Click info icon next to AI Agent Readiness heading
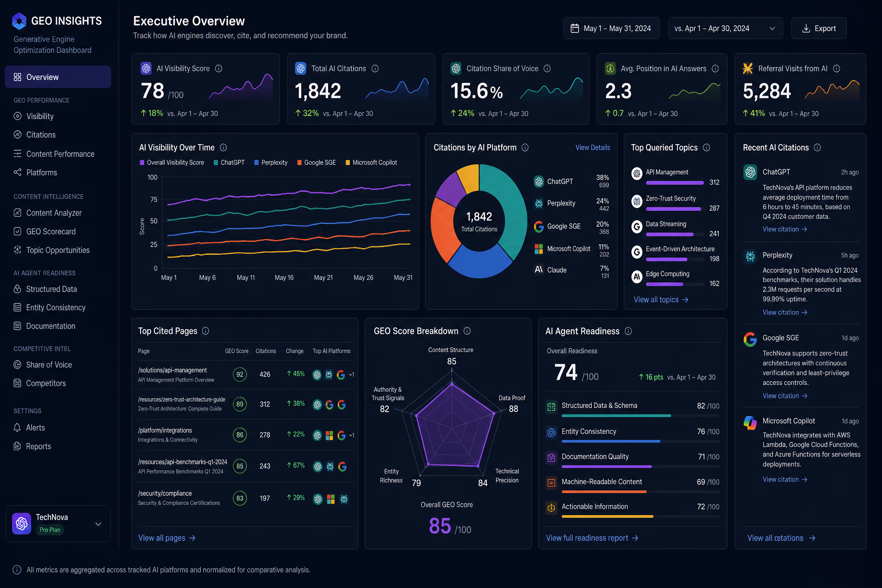Image resolution: width=882 pixels, height=588 pixels. (628, 331)
